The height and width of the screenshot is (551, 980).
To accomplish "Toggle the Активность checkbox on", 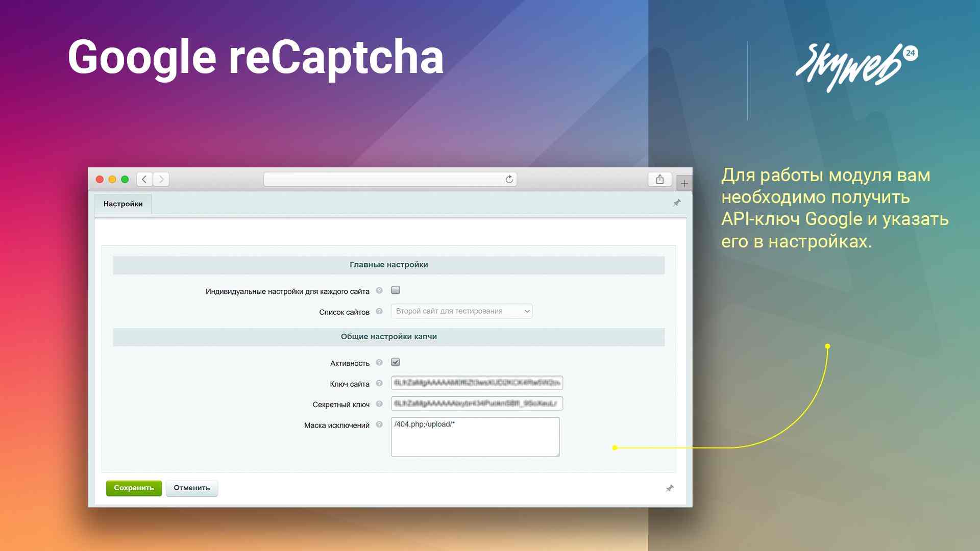I will (396, 362).
